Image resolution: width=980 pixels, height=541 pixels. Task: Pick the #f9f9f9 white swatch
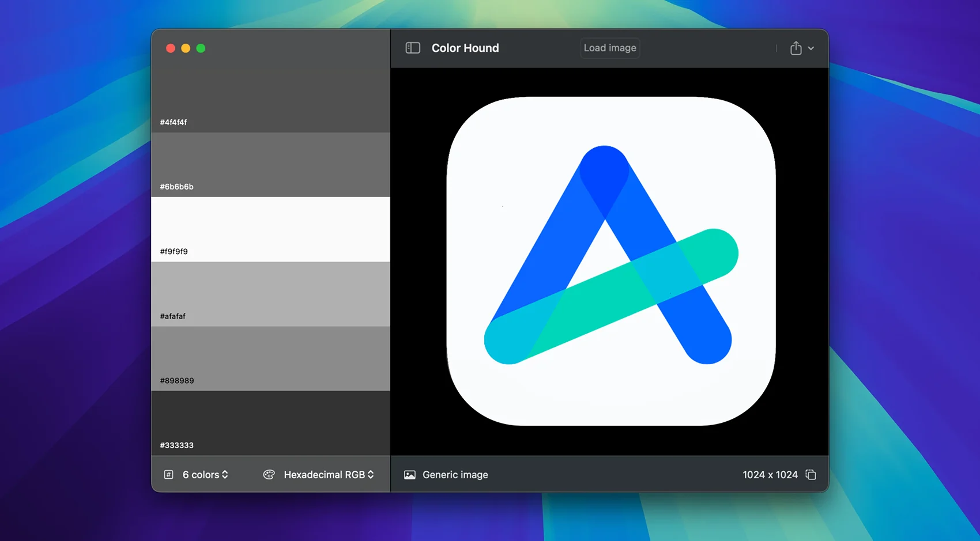pyautogui.click(x=270, y=229)
